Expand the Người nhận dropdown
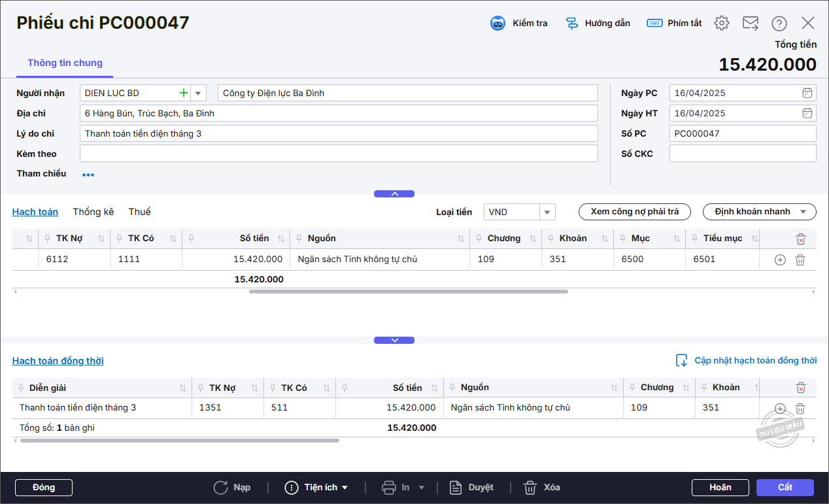Screen dimensions: 829x504 point(199,93)
